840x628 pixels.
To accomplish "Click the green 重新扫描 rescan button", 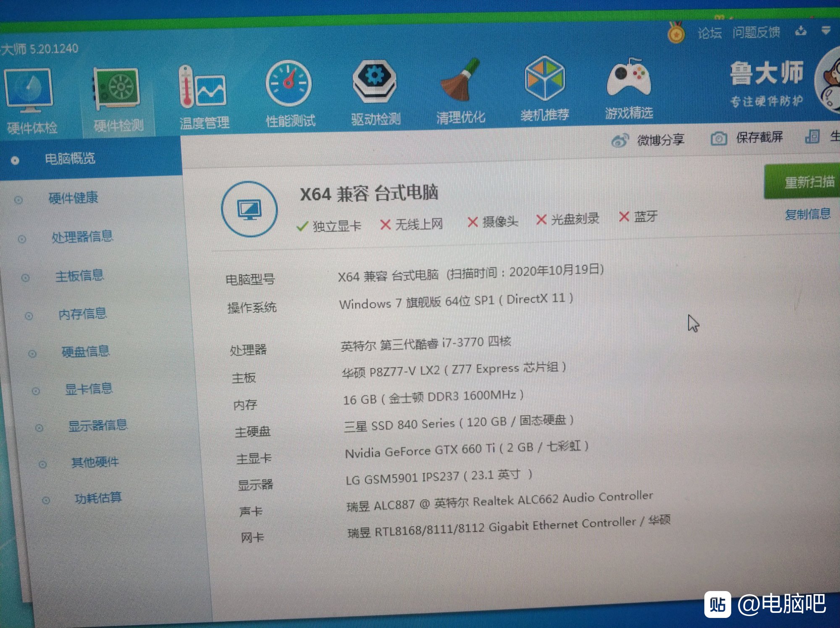I will click(x=803, y=181).
